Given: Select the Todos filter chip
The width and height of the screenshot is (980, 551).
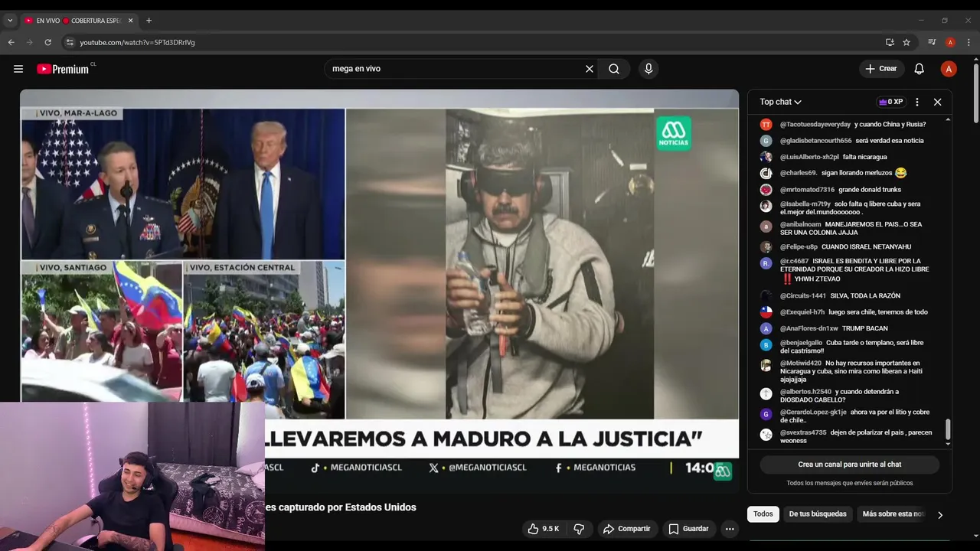Looking at the screenshot, I should point(763,514).
